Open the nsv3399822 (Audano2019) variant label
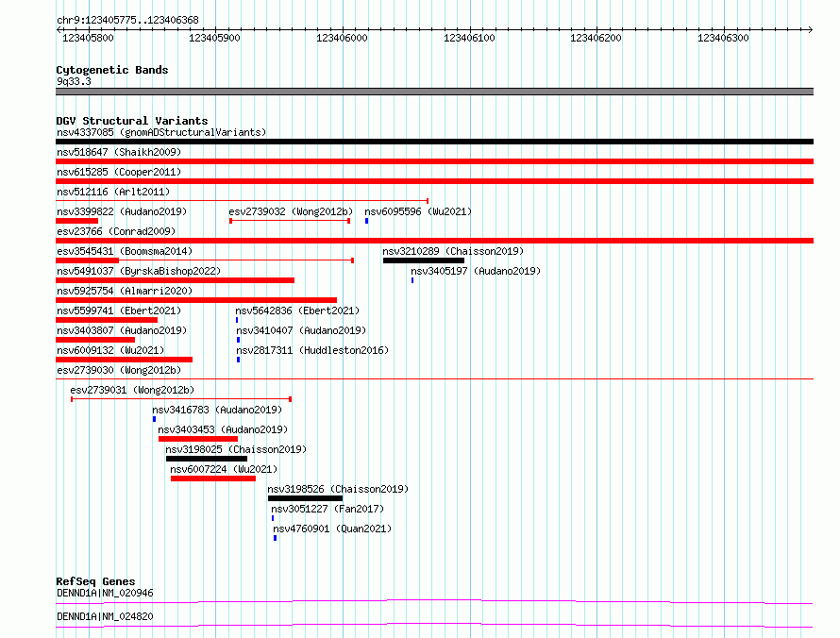Image resolution: width=840 pixels, height=638 pixels. pyautogui.click(x=122, y=211)
